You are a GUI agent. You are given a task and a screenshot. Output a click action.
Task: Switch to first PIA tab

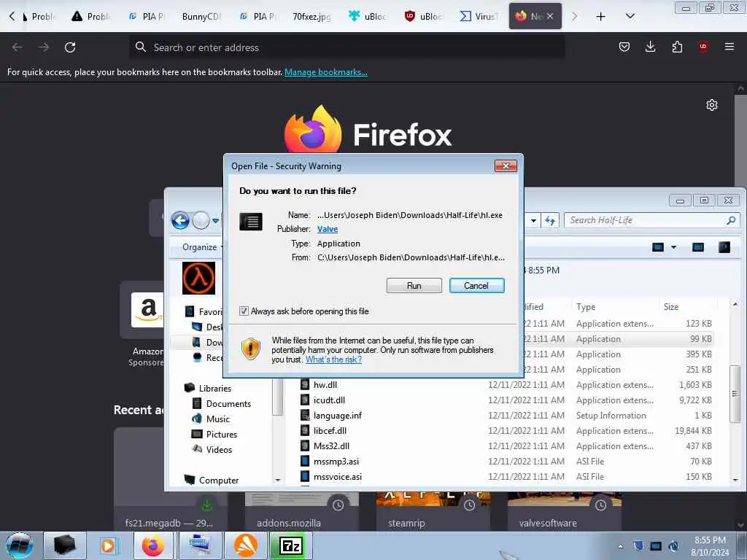pyautogui.click(x=146, y=17)
